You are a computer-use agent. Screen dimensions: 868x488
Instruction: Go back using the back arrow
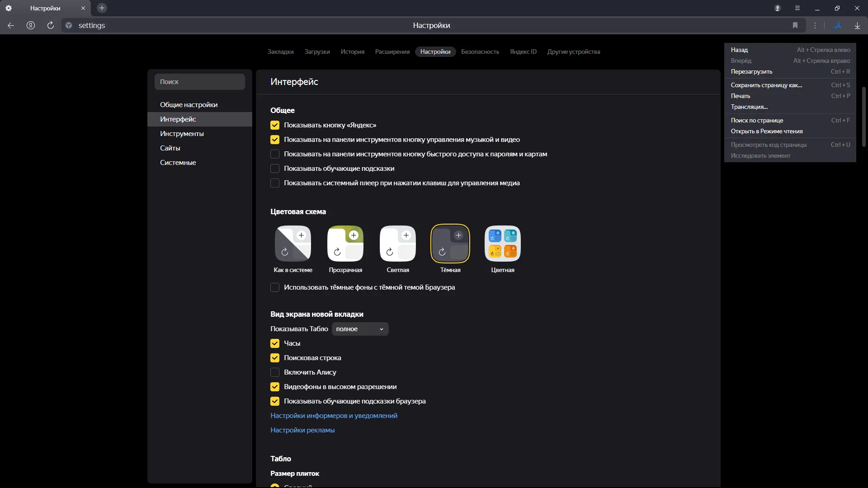tap(11, 25)
